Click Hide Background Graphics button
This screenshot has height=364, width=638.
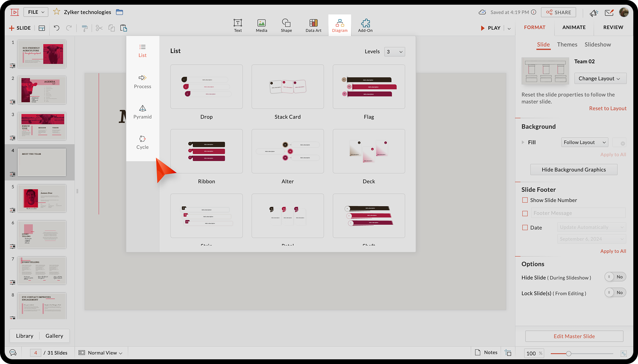(x=573, y=170)
